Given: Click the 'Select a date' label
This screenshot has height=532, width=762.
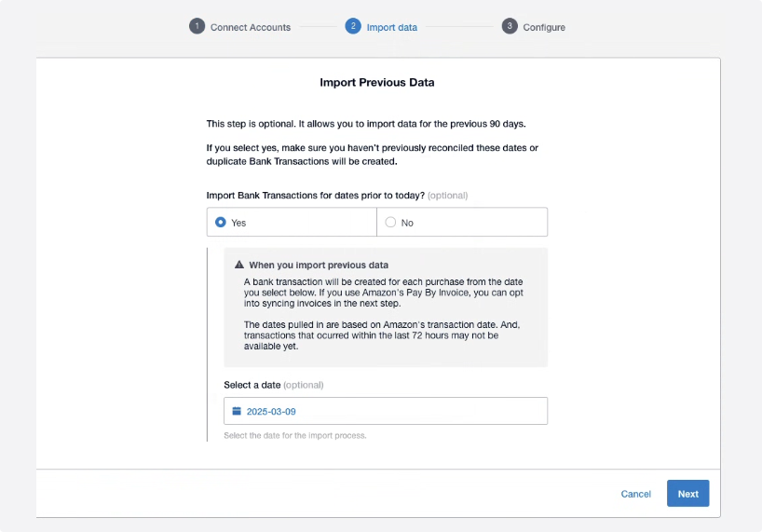Looking at the screenshot, I should pos(252,385).
